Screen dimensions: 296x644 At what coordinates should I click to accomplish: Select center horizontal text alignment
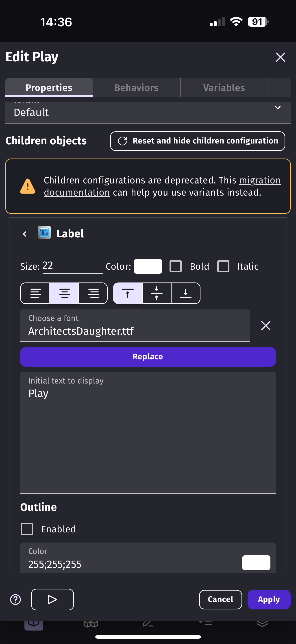coord(64,293)
